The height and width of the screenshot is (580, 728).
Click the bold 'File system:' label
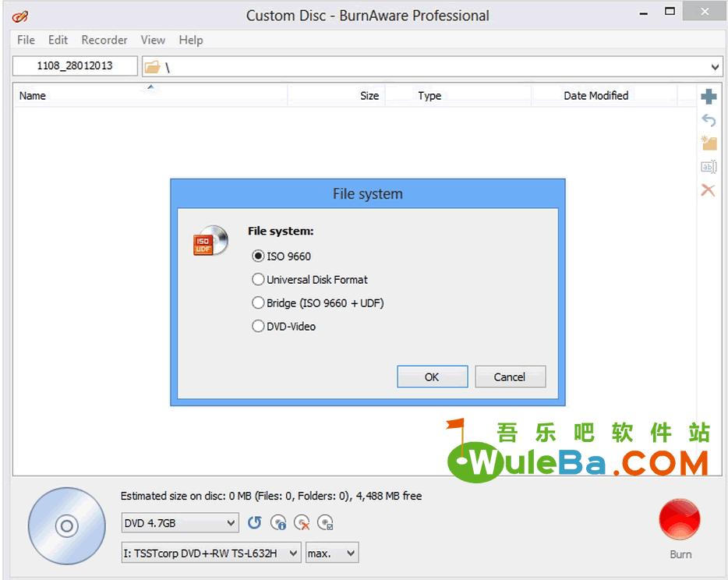[x=281, y=231]
